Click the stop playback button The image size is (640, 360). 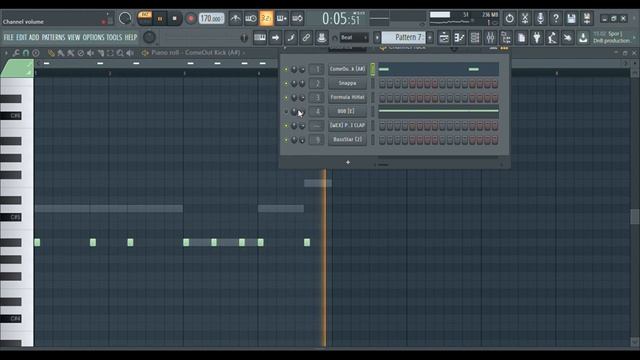pyautogui.click(x=175, y=19)
